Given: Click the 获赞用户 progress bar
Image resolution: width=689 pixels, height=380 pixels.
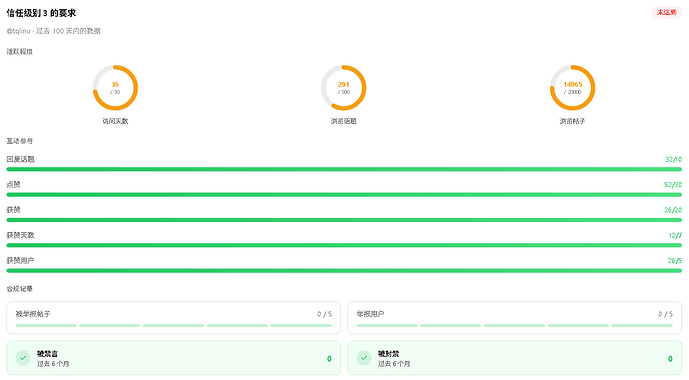Looking at the screenshot, I should [344, 271].
